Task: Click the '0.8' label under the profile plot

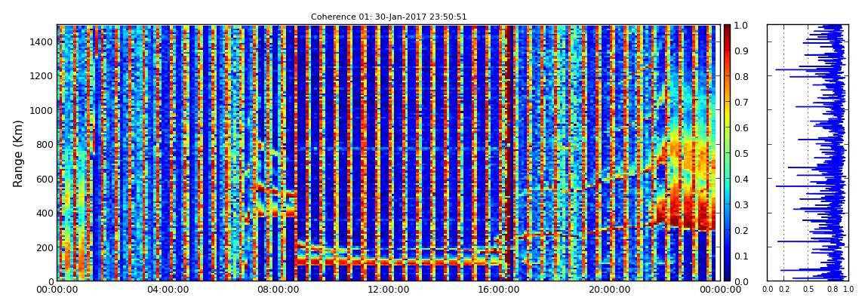Action: pyautogui.click(x=832, y=290)
